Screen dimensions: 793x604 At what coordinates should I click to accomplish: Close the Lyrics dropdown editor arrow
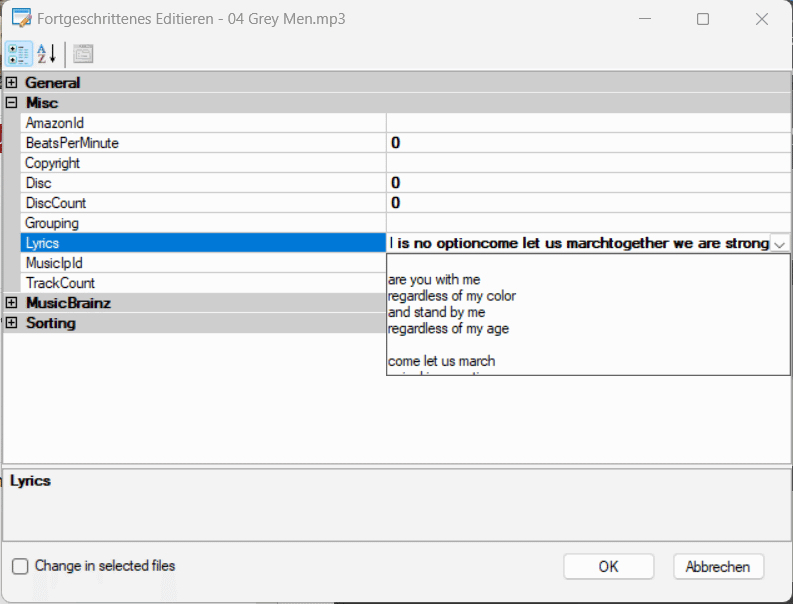click(779, 243)
